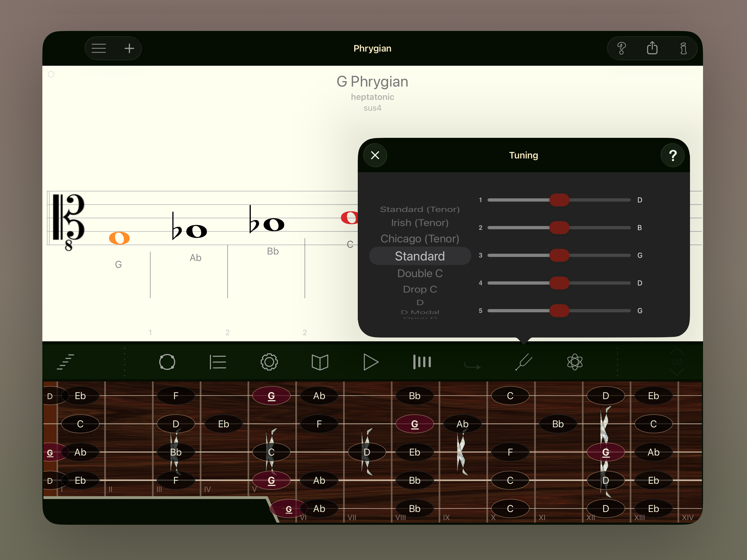The image size is (747, 560).
Task: Toggle the small circle in score corner
Action: [x=51, y=74]
